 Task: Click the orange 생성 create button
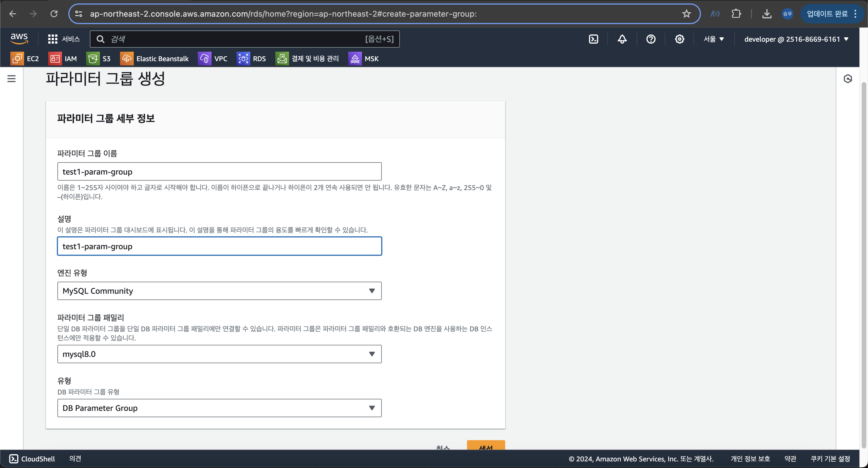click(x=486, y=445)
